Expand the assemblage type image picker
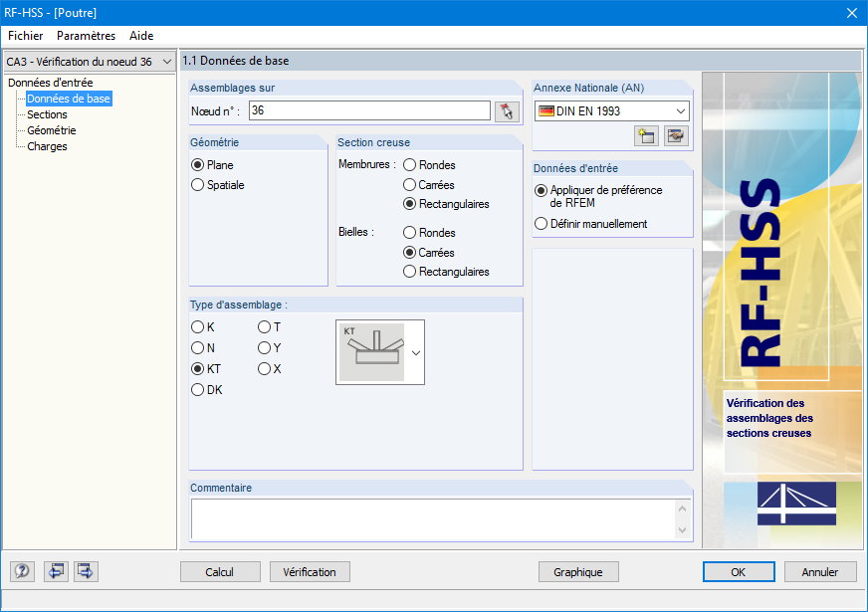868x612 pixels. (x=416, y=352)
